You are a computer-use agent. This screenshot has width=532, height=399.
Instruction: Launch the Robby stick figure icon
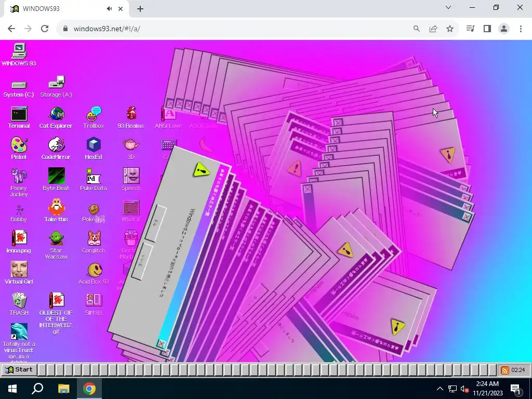(19, 210)
